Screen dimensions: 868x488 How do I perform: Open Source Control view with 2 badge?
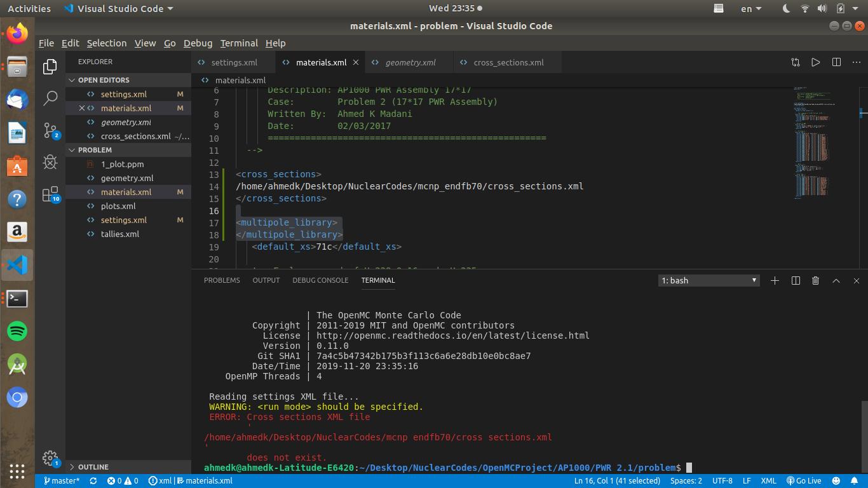[x=51, y=131]
